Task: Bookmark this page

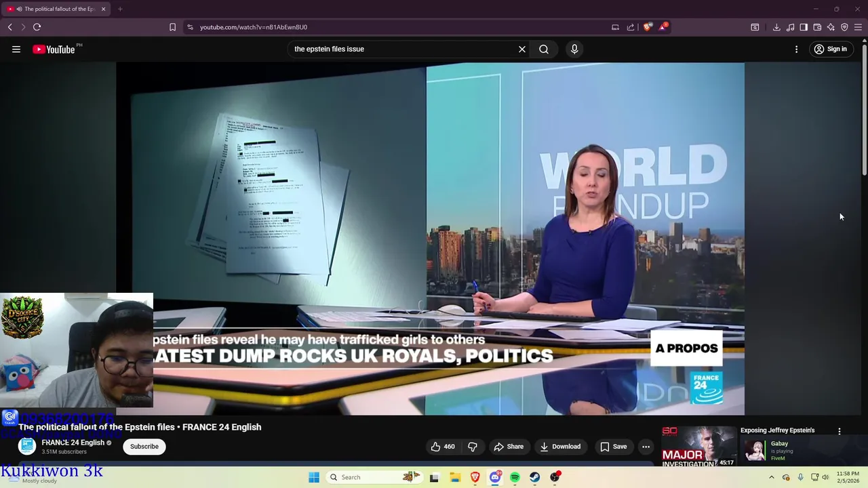Action: 172,27
